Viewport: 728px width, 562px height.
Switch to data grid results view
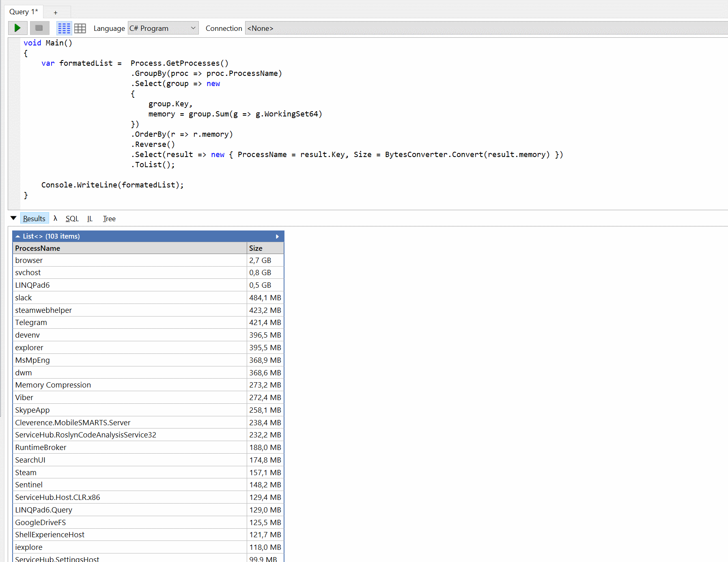click(80, 28)
